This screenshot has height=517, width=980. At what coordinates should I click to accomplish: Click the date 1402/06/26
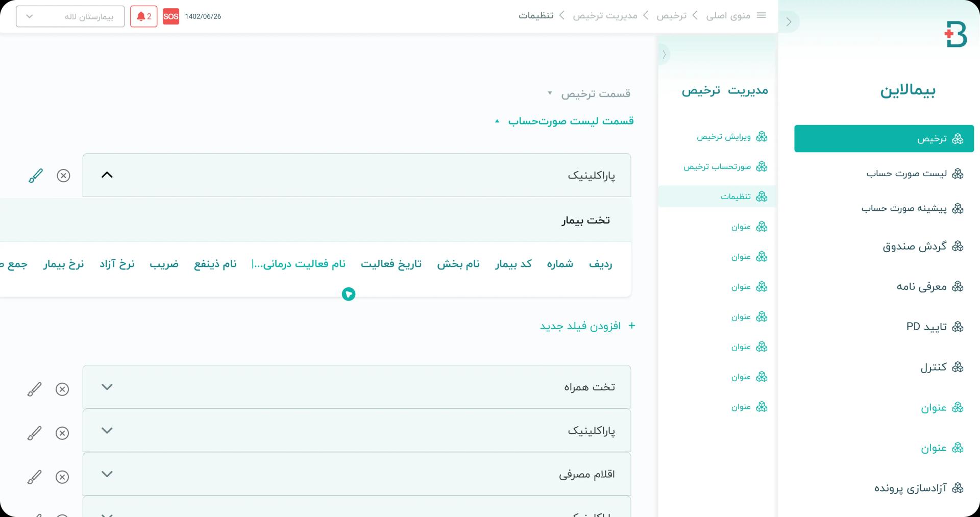coord(203,16)
